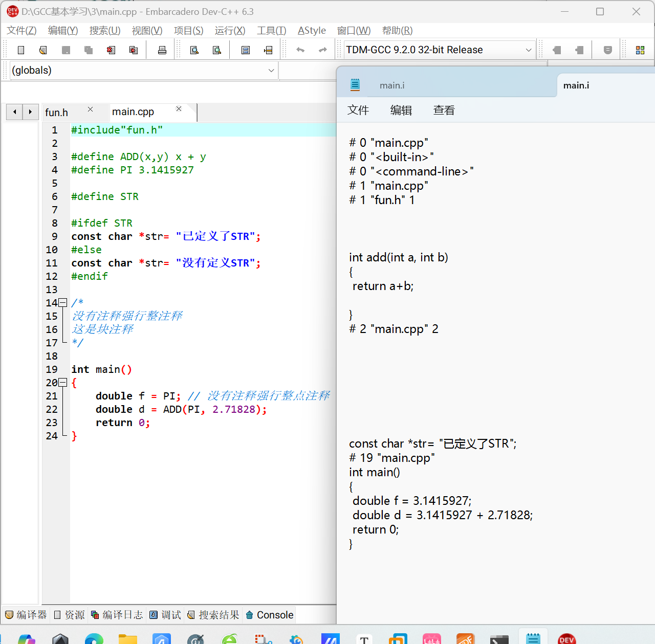Click the Close All files toolbar icon
655x644 pixels.
pos(134,50)
